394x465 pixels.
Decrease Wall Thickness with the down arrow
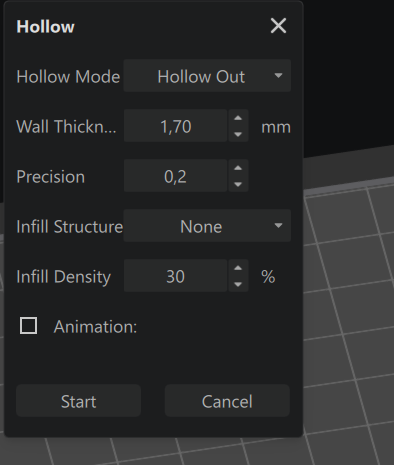(x=238, y=134)
